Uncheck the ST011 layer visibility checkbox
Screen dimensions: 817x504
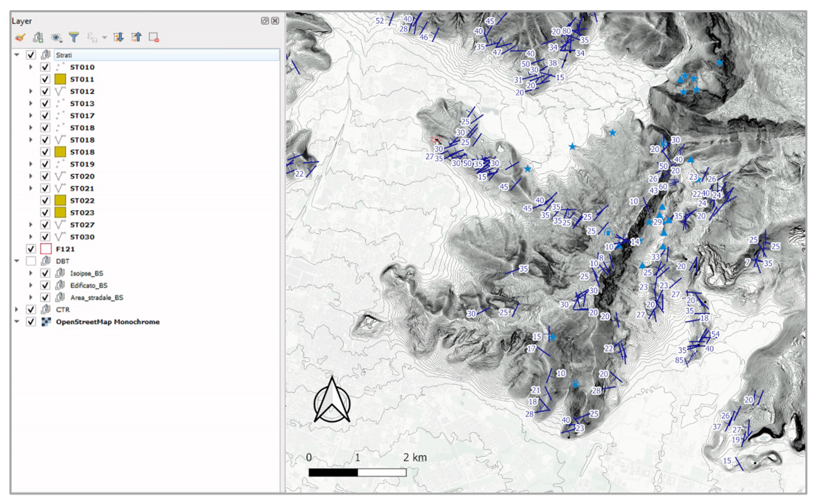click(45, 79)
